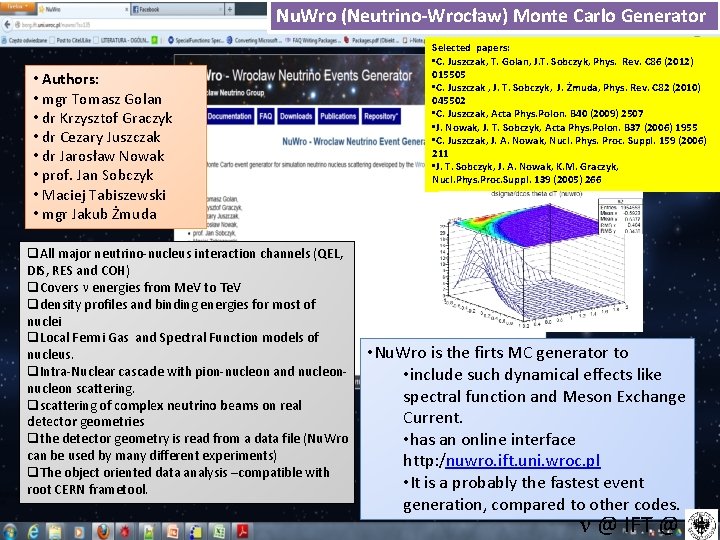Switch to PowerPoint in the taskbar

(173, 531)
